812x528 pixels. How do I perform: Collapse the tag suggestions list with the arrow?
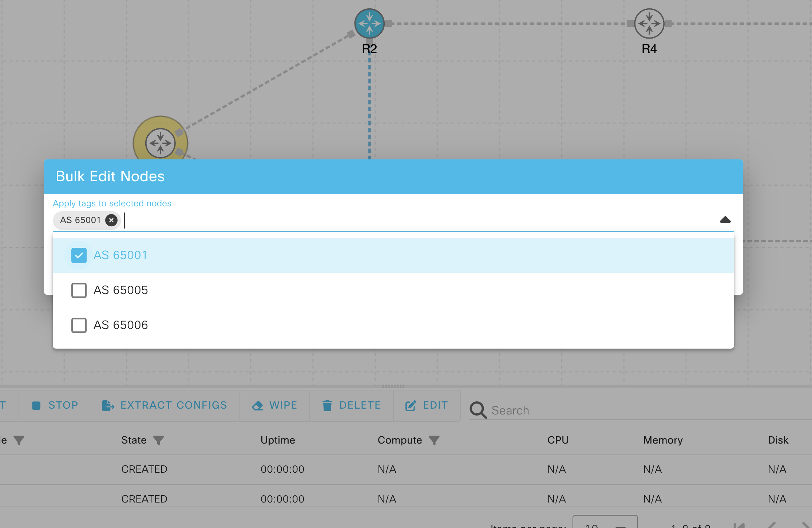click(725, 220)
